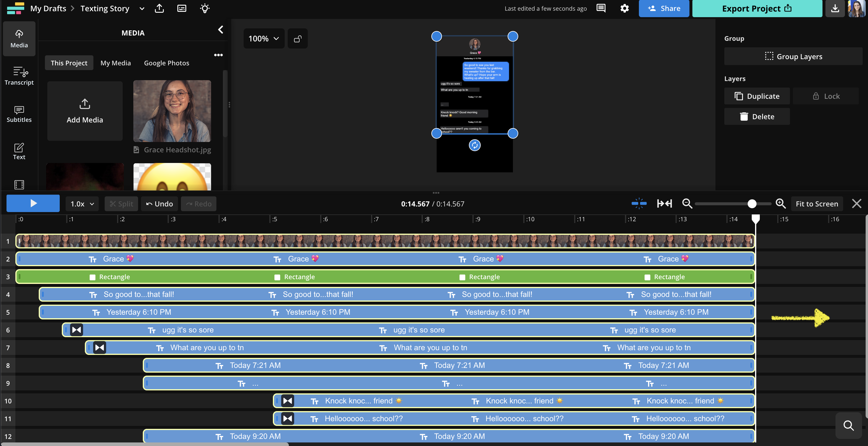Select the Text tool in the sidebar
This screenshot has width=868, height=446.
point(19,151)
